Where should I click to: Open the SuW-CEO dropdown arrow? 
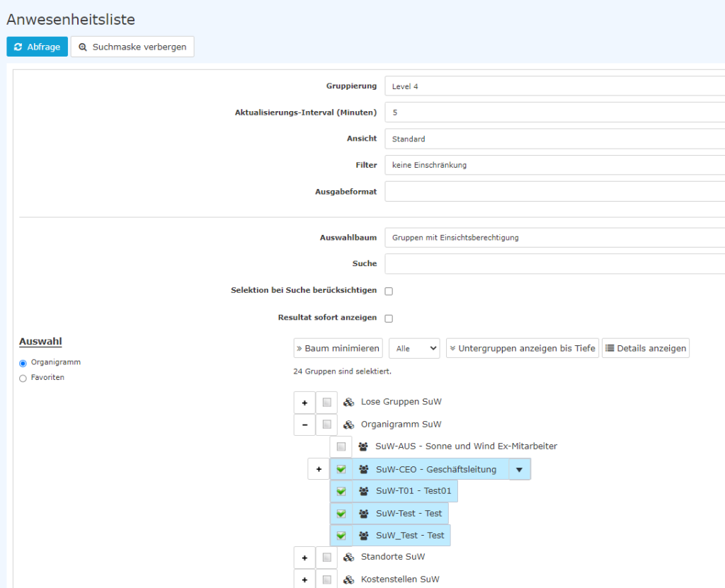pyautogui.click(x=520, y=470)
